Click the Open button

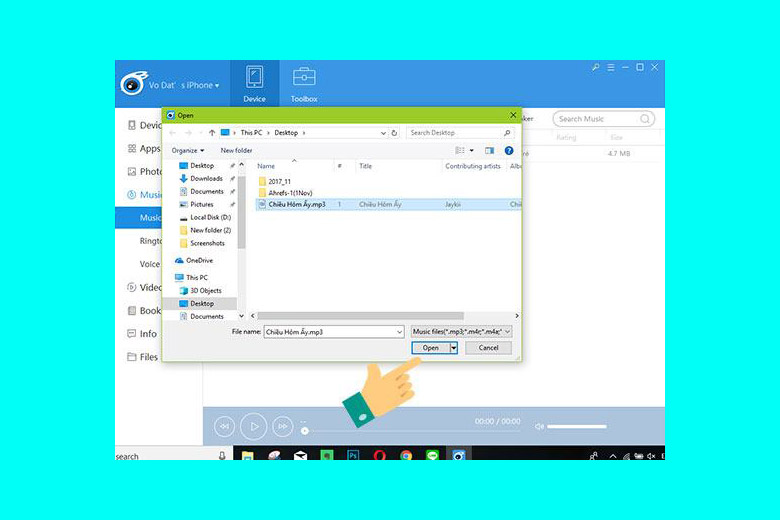[431, 348]
